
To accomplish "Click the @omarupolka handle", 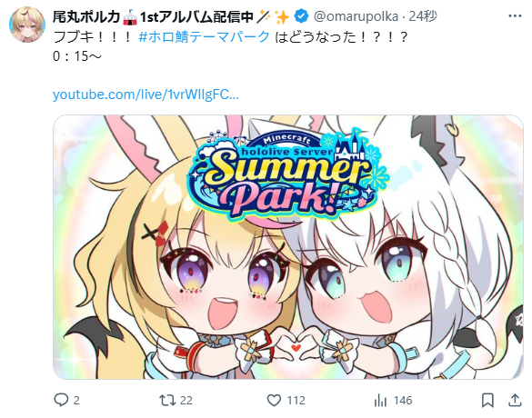I will click(x=356, y=16).
